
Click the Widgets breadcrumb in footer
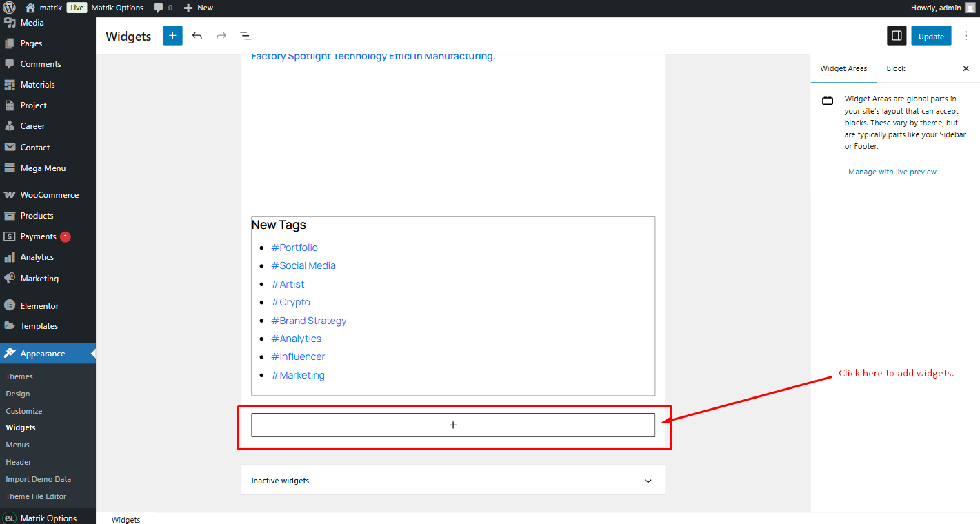(126, 520)
